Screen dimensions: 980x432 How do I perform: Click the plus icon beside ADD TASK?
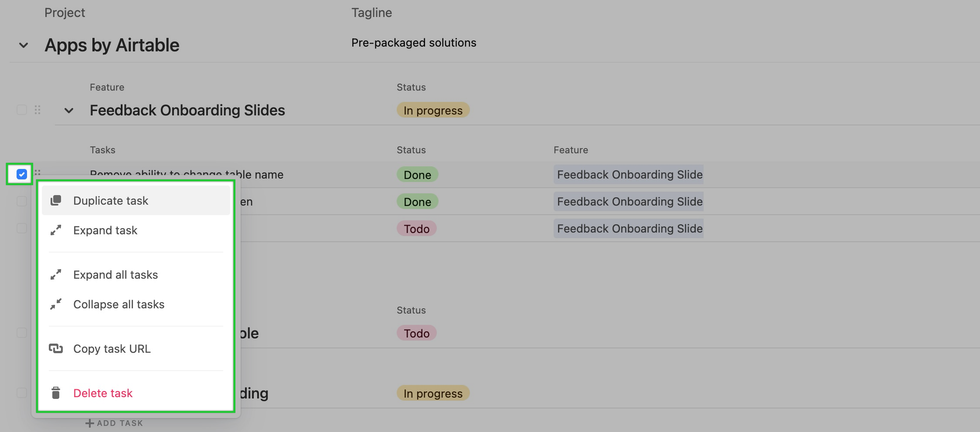pyautogui.click(x=89, y=423)
